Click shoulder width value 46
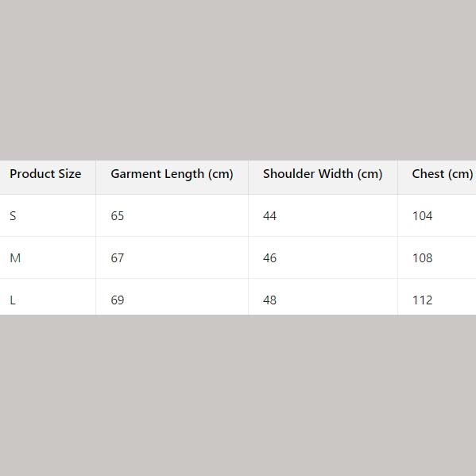This screenshot has height=476, width=476. [x=269, y=258]
